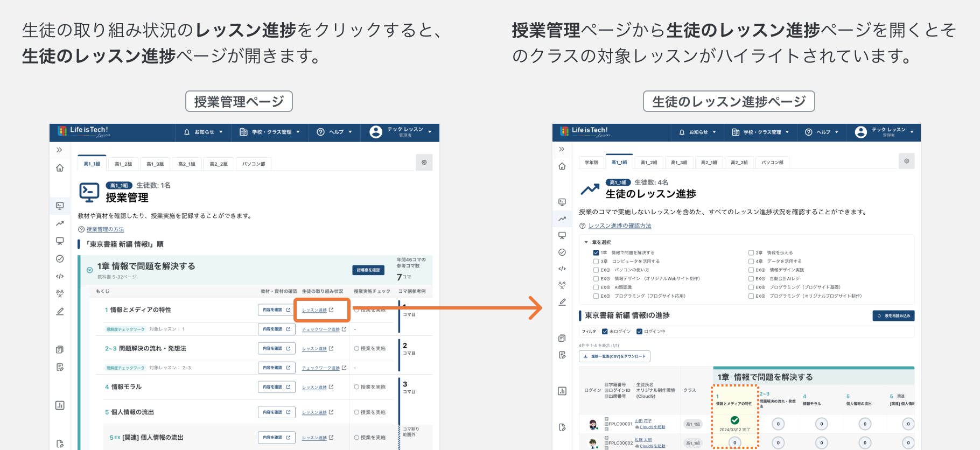Open the 授業管理の方法 help link
This screenshot has height=450, width=980.
point(106,229)
